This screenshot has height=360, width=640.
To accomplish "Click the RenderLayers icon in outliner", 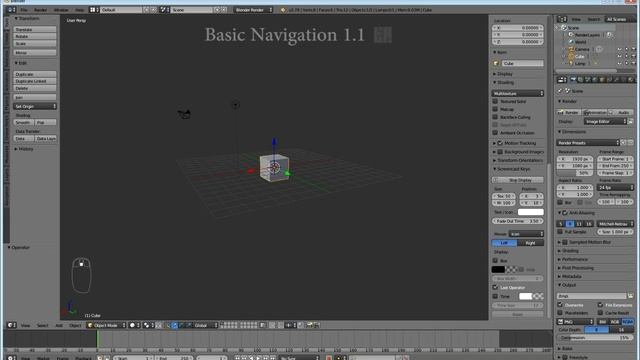I will tap(571, 35).
